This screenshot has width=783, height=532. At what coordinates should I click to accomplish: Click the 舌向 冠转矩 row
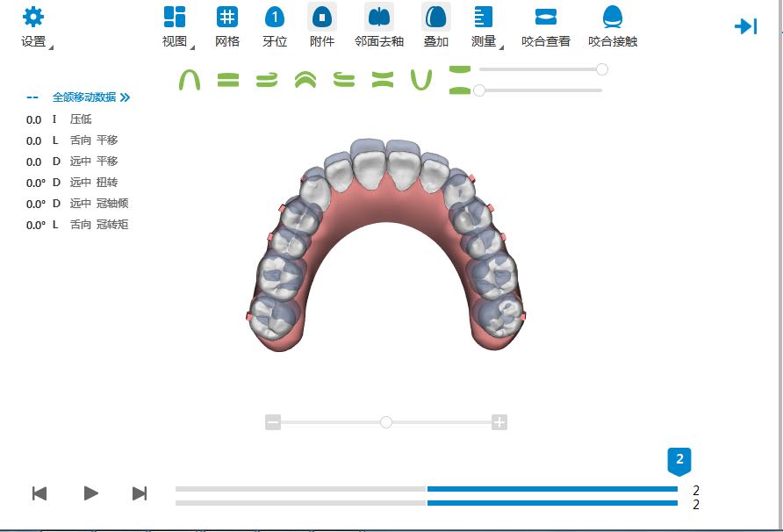pos(77,224)
